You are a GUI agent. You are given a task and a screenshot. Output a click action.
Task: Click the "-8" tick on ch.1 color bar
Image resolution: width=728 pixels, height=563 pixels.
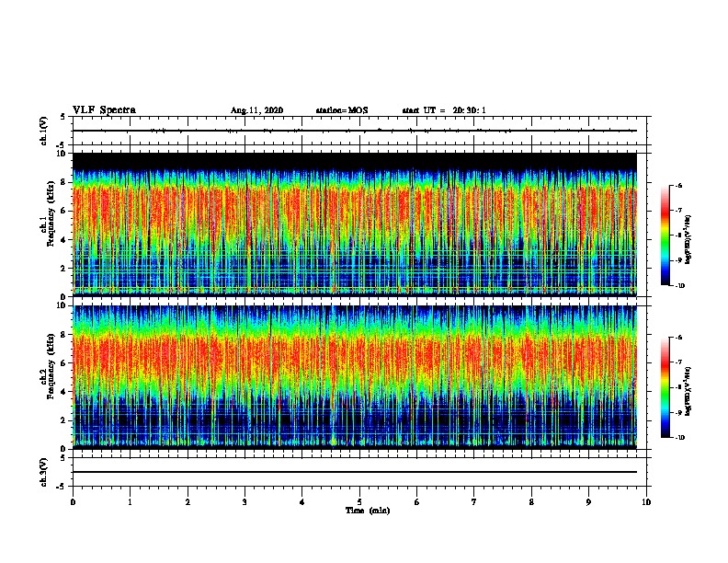point(677,236)
